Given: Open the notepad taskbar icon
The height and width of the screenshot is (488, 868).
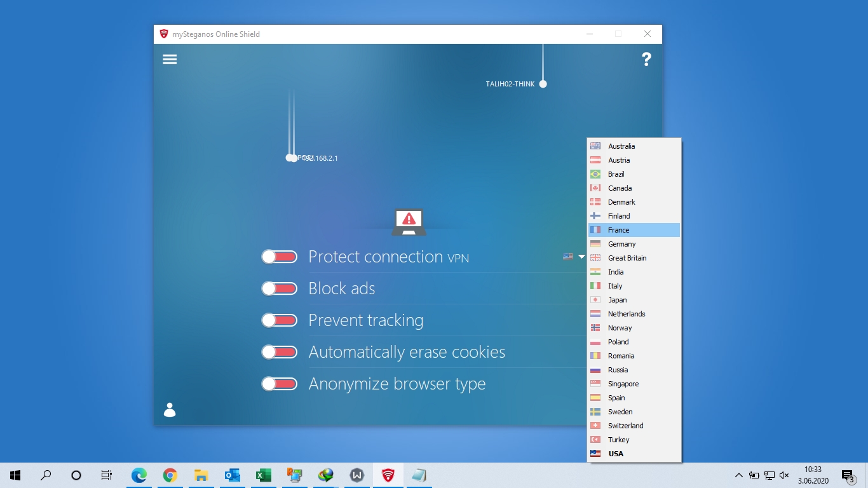Looking at the screenshot, I should point(419,475).
